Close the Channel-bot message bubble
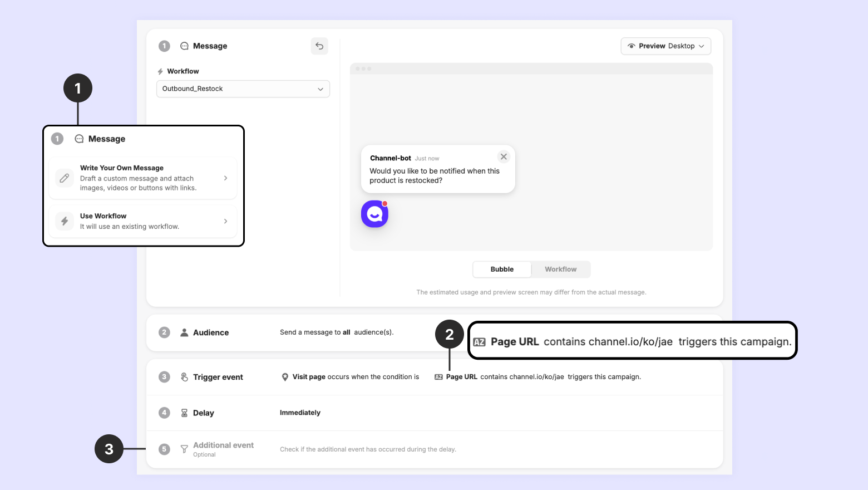 click(504, 157)
